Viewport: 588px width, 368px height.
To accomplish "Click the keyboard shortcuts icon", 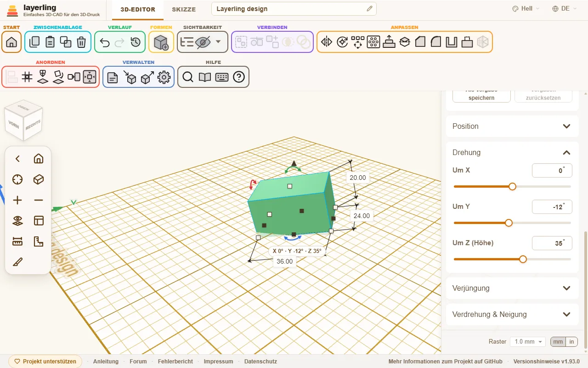I will [x=222, y=77].
